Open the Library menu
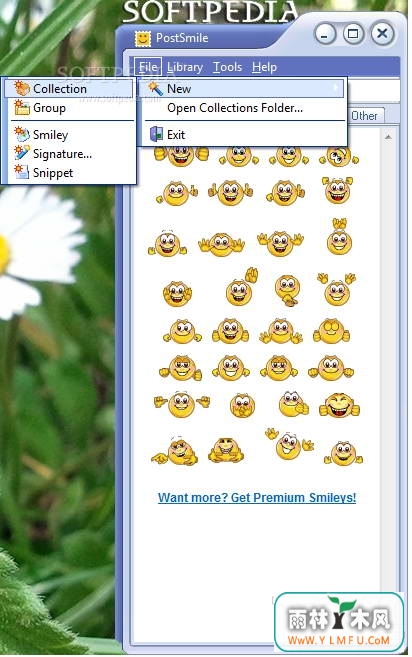 [185, 67]
